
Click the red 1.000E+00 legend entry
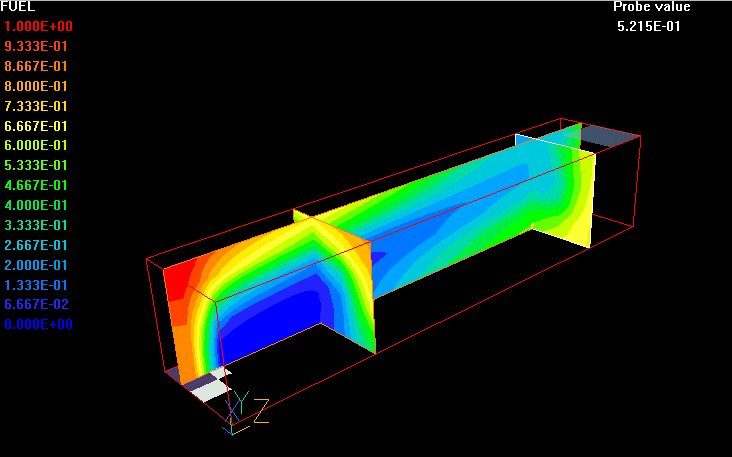(38, 26)
